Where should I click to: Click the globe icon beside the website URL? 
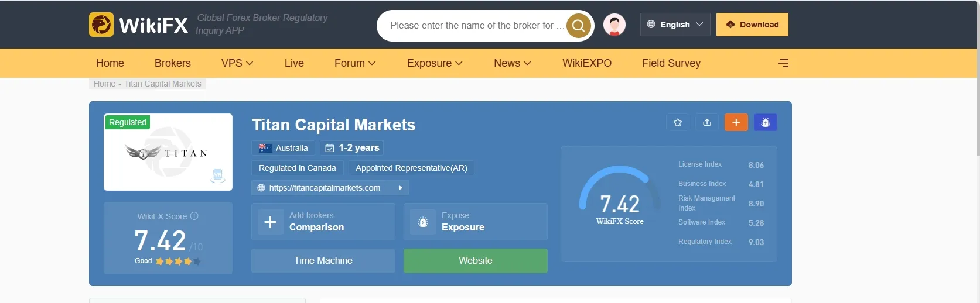tap(261, 188)
